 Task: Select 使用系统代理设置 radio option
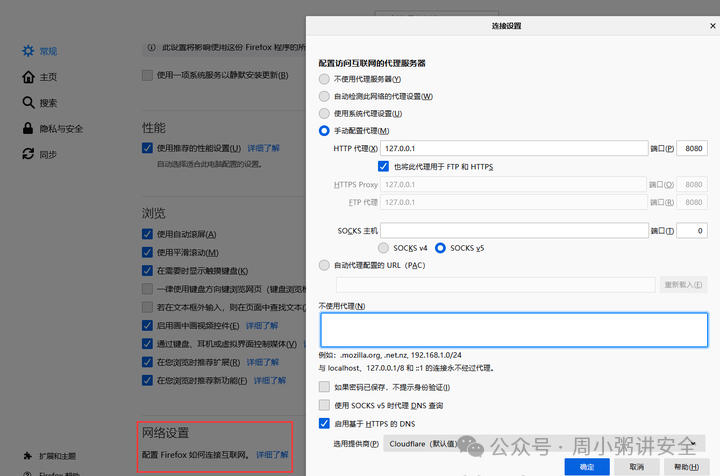coord(324,113)
